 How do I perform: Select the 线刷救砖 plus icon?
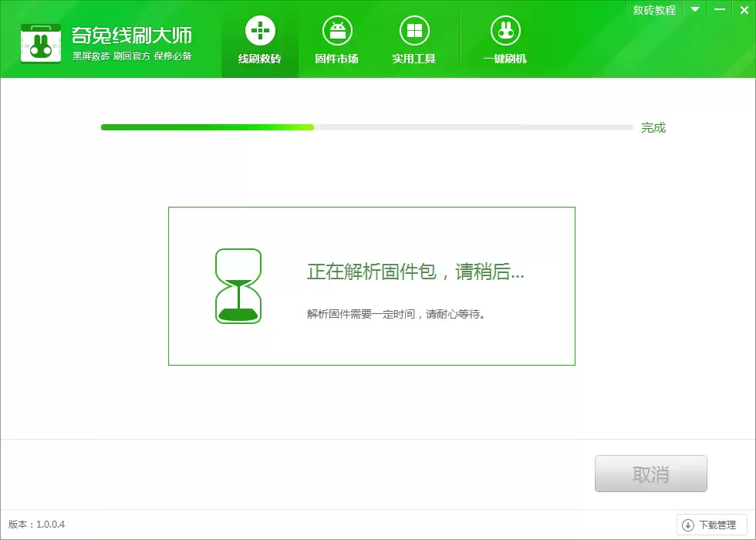[x=259, y=29]
